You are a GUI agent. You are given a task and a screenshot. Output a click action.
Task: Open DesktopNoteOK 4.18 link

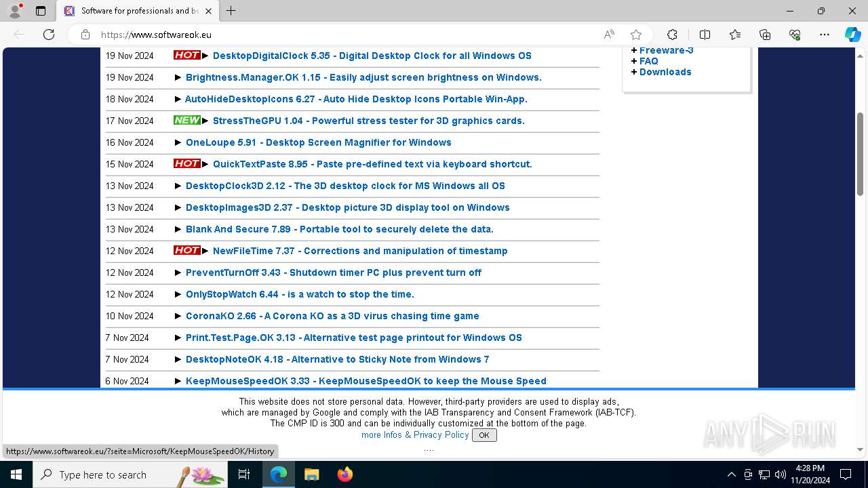point(337,359)
